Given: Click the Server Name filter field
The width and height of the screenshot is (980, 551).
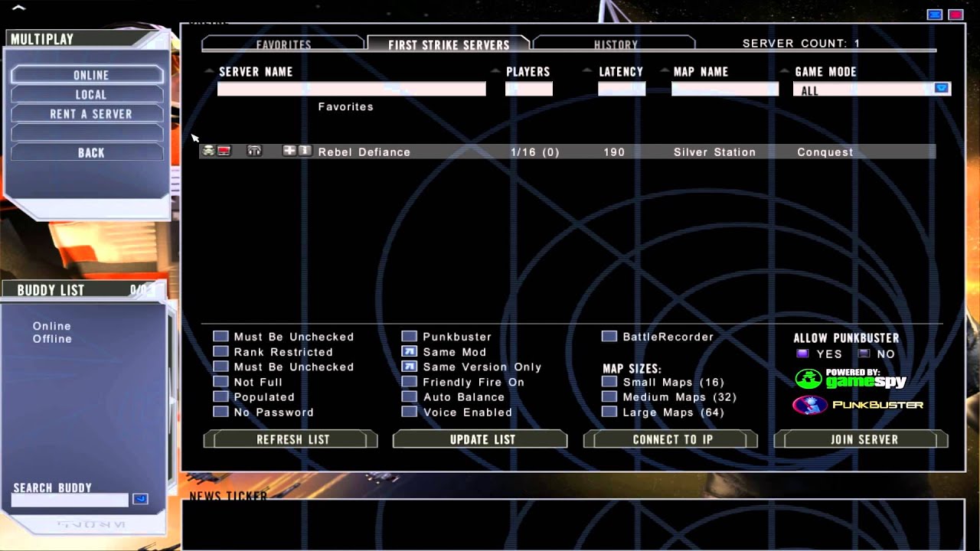Looking at the screenshot, I should pos(351,89).
